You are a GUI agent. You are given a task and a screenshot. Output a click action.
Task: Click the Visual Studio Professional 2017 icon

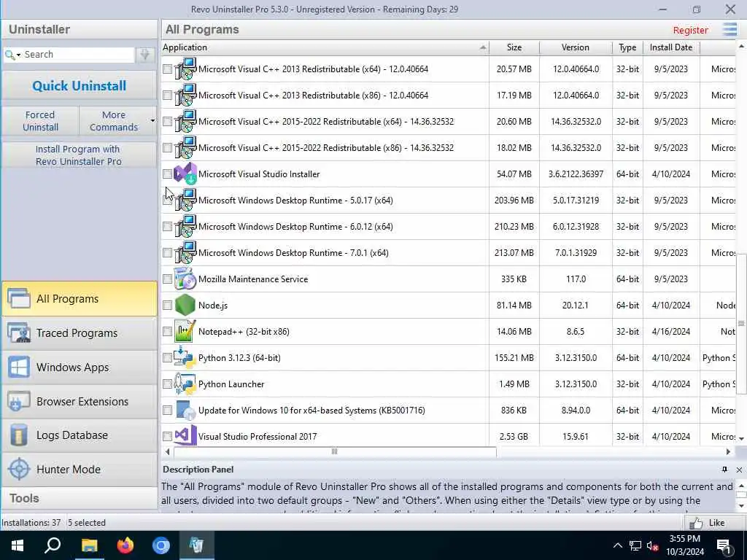(x=185, y=435)
